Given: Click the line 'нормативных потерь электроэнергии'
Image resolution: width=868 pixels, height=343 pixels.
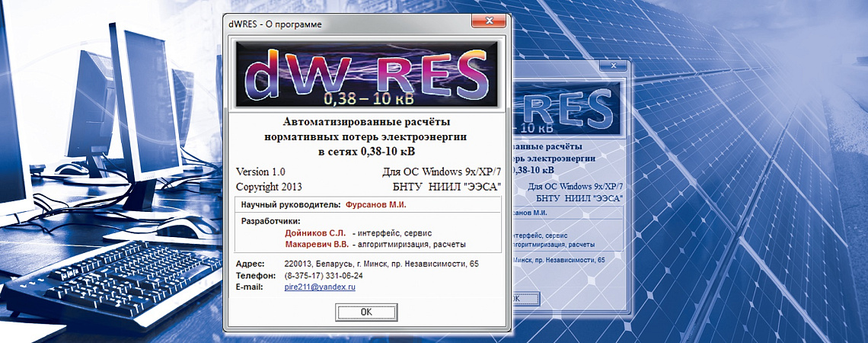Looking at the screenshot, I should click(366, 136).
